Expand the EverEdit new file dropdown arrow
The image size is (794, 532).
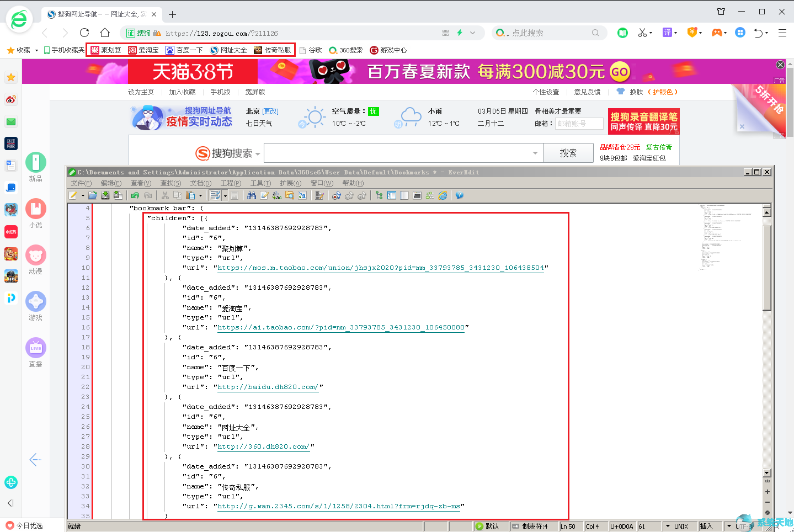pyautogui.click(x=83, y=195)
